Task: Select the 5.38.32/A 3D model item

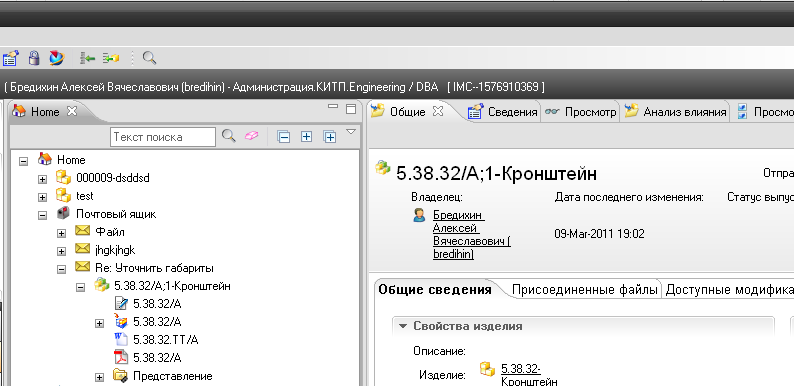Action: pyautogui.click(x=157, y=322)
